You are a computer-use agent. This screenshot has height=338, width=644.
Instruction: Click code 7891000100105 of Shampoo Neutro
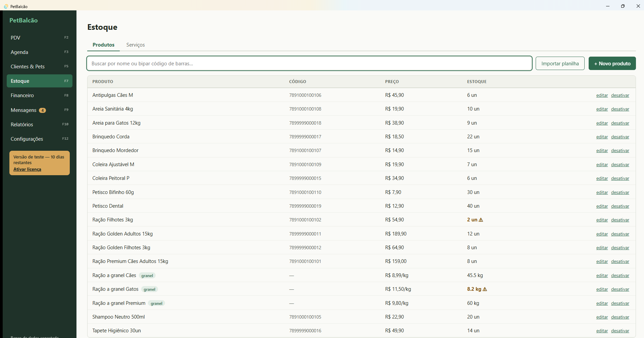click(x=305, y=317)
